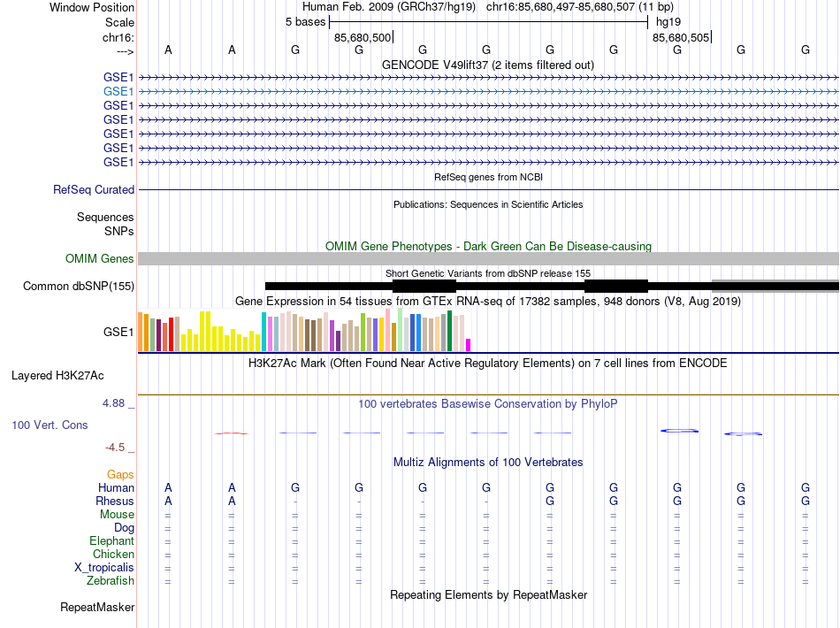Click the Short Genetic Variants from dbSNP title
This screenshot has height=628, width=840.
(x=488, y=273)
